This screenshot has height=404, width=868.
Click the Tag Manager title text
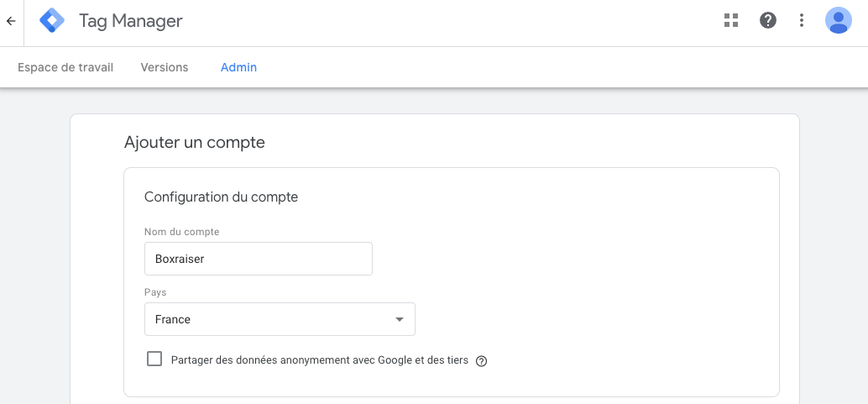point(130,21)
